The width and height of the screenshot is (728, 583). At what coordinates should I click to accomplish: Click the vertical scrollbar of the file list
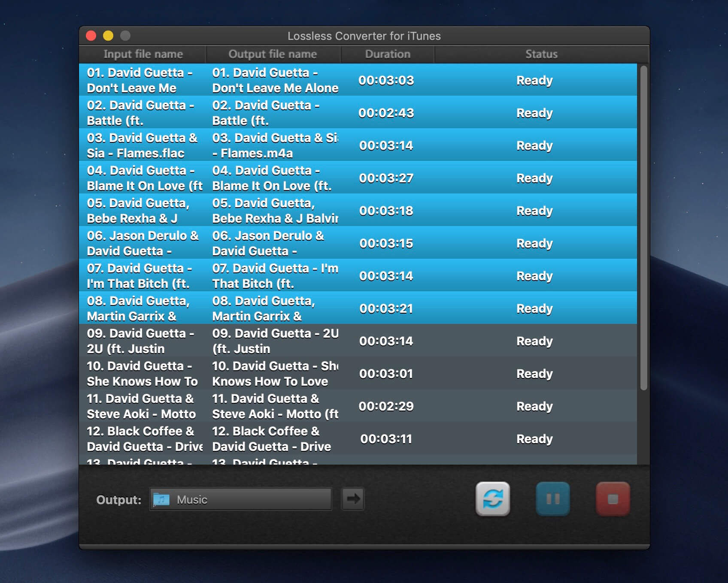(x=643, y=228)
